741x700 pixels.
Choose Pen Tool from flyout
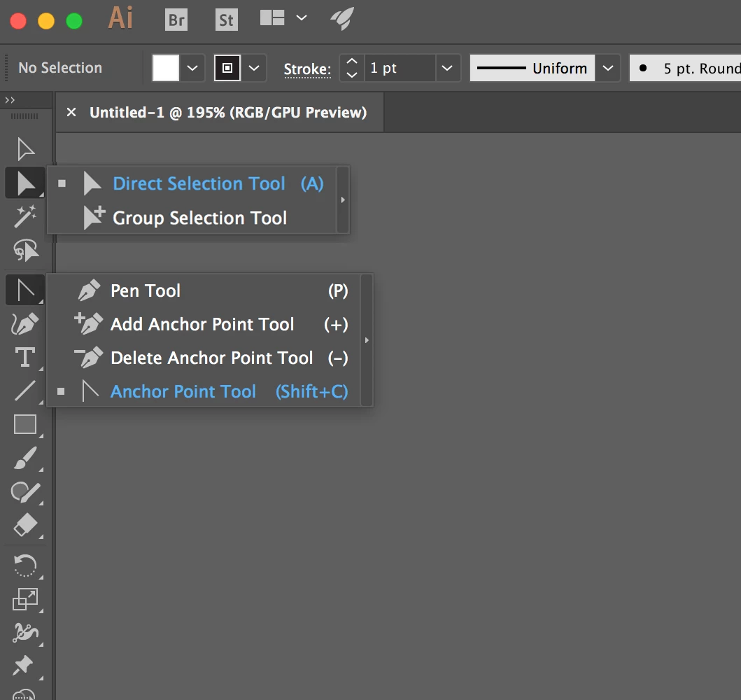pos(203,290)
